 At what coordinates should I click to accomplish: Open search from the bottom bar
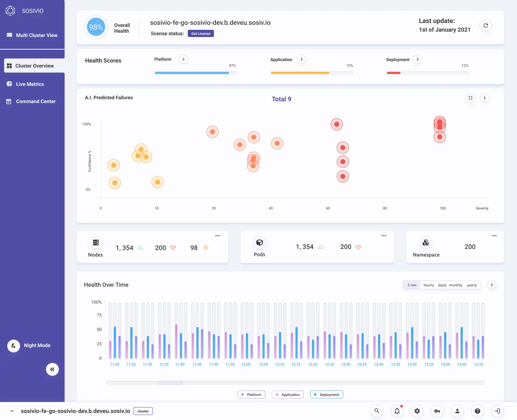377,411
